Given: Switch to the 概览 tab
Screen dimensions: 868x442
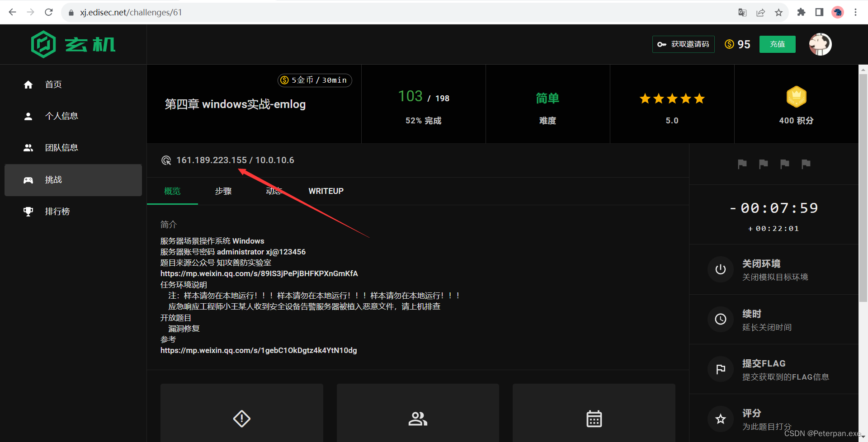Looking at the screenshot, I should coord(172,191).
